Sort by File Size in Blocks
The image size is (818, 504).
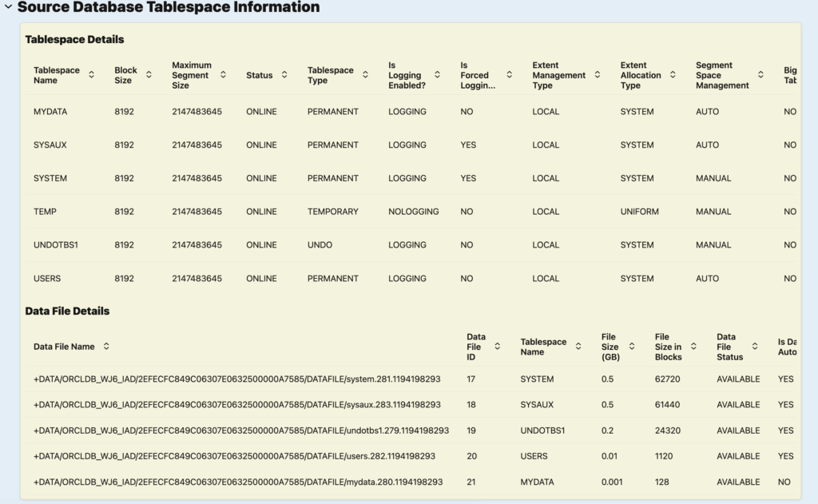click(x=693, y=347)
